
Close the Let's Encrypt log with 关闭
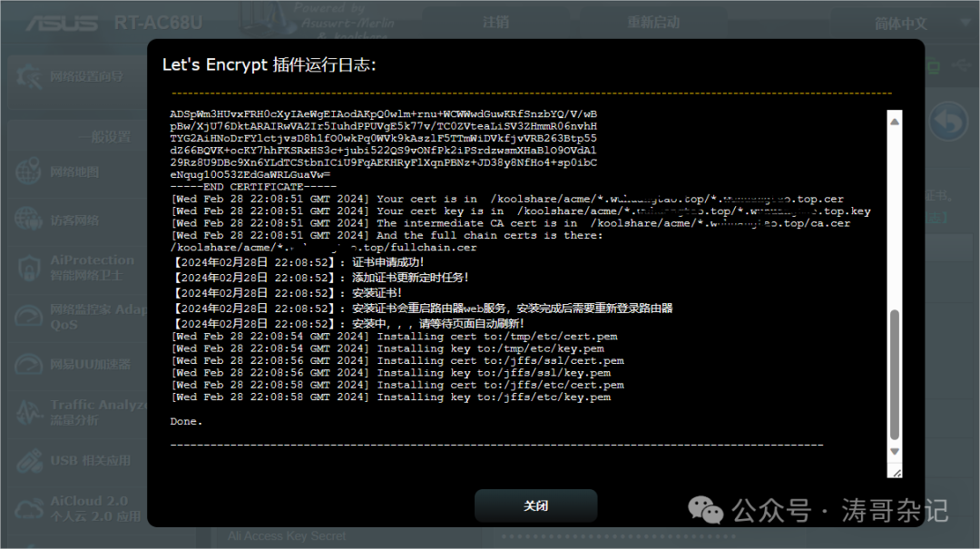[x=535, y=505]
